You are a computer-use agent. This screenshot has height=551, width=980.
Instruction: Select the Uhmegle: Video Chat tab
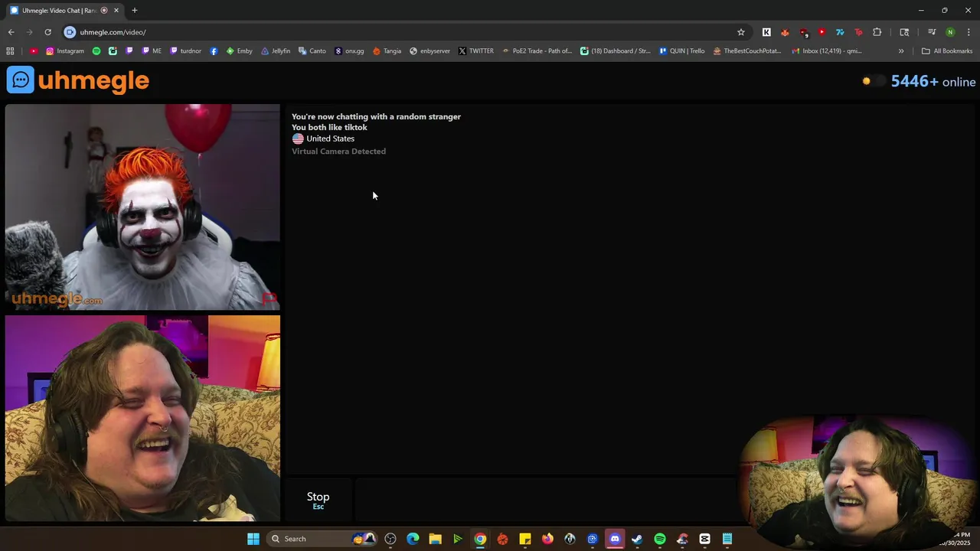tap(59, 11)
